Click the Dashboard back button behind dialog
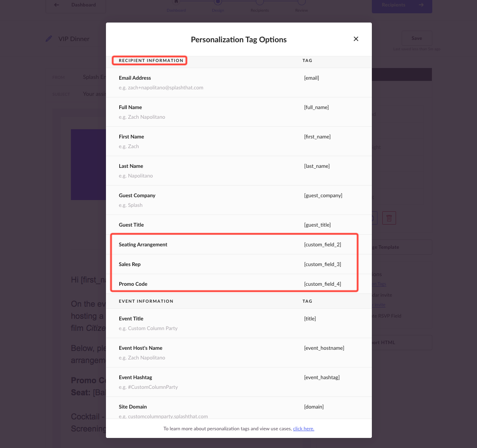477x448 pixels. [x=76, y=6]
